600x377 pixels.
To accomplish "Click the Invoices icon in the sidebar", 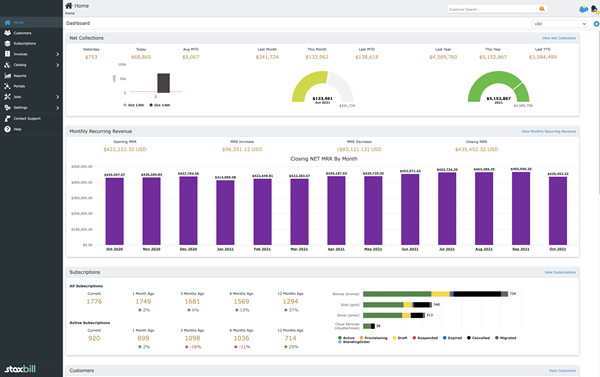I will 7,54.
